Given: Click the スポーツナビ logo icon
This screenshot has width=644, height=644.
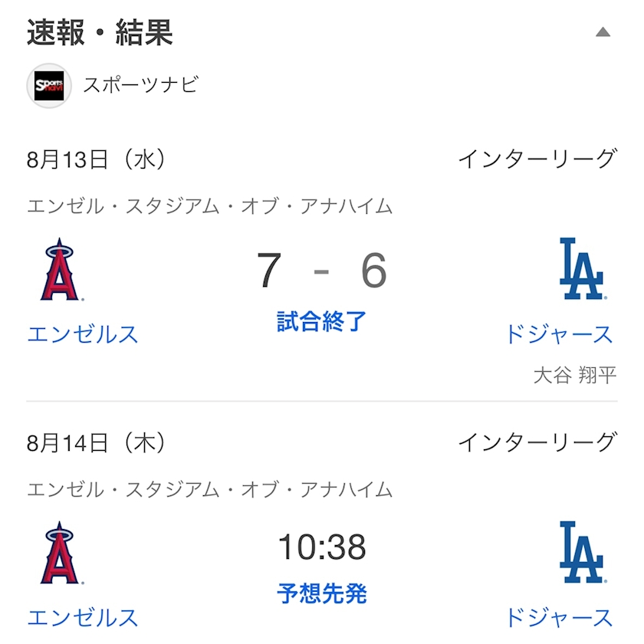Looking at the screenshot, I should [x=49, y=85].
